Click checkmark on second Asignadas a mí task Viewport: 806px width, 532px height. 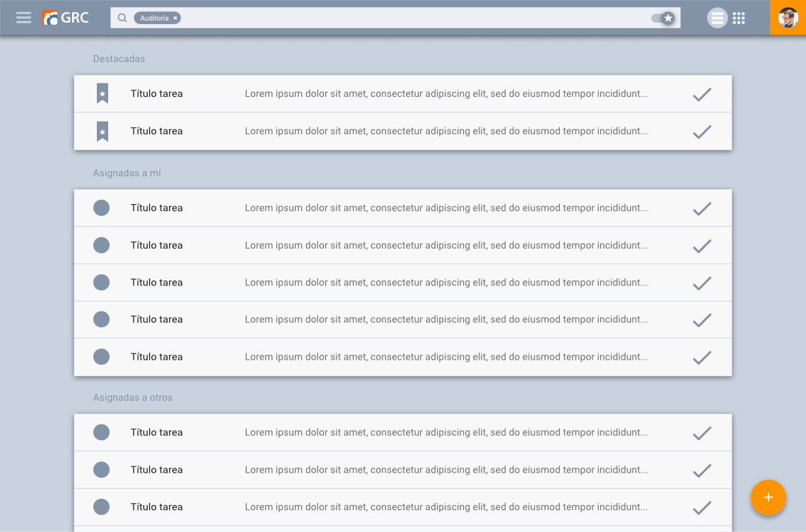tap(701, 246)
